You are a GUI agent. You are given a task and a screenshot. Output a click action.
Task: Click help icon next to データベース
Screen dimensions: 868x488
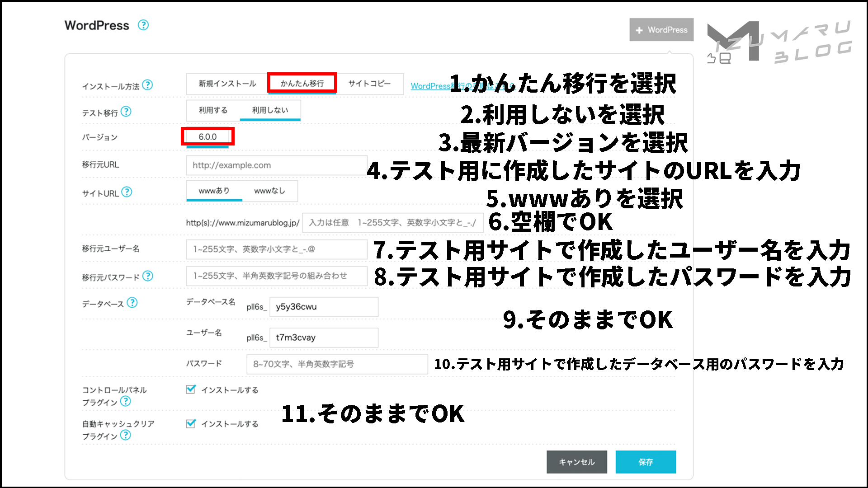132,303
